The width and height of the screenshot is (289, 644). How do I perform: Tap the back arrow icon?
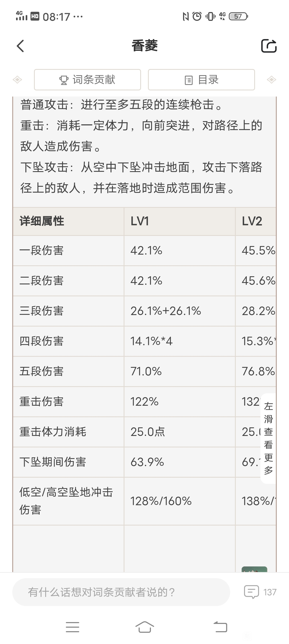pos(20,46)
